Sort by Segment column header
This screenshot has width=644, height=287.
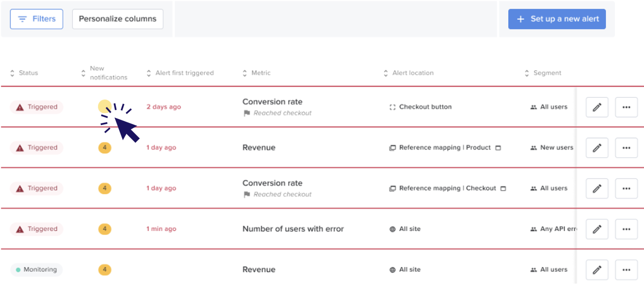click(543, 73)
